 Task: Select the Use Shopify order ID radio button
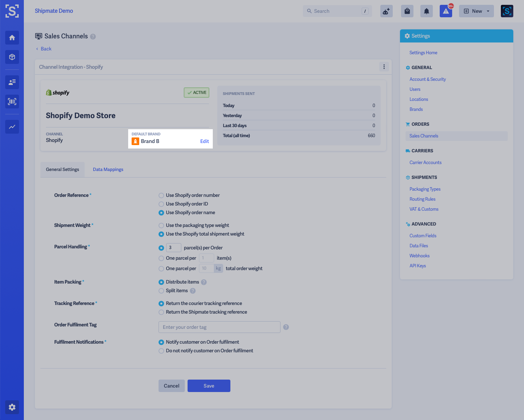coord(161,204)
